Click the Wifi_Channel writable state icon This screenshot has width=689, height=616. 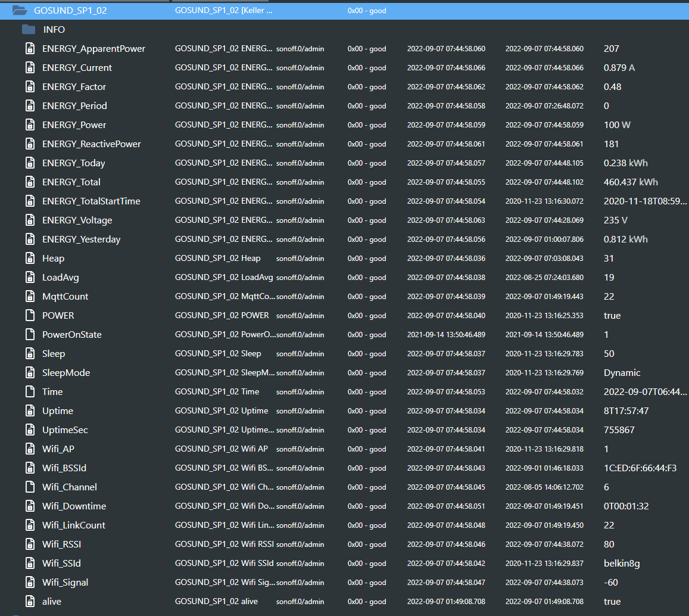point(30,487)
